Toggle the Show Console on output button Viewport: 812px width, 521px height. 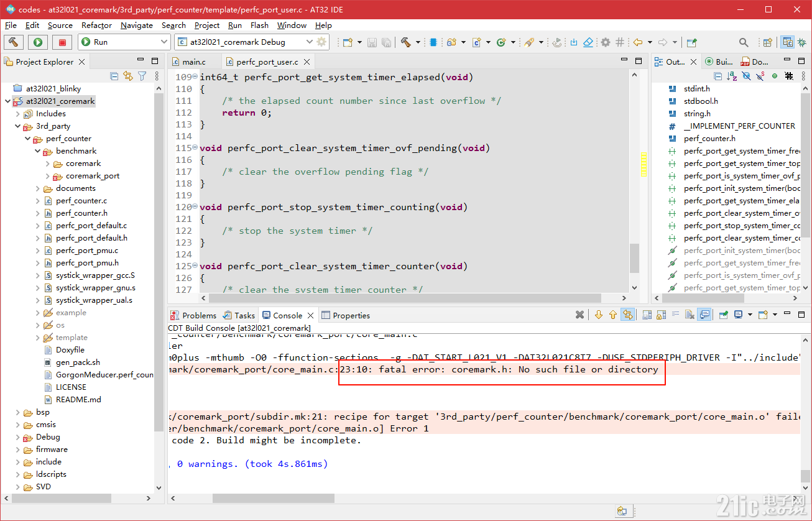(704, 315)
